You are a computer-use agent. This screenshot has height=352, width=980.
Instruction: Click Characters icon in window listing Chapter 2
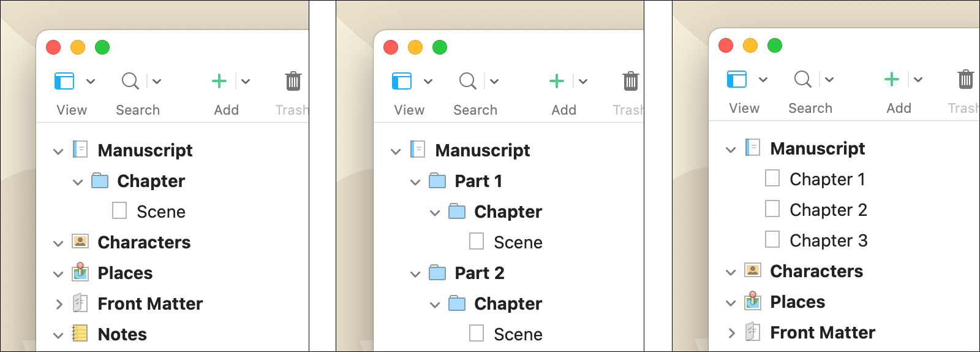(752, 270)
